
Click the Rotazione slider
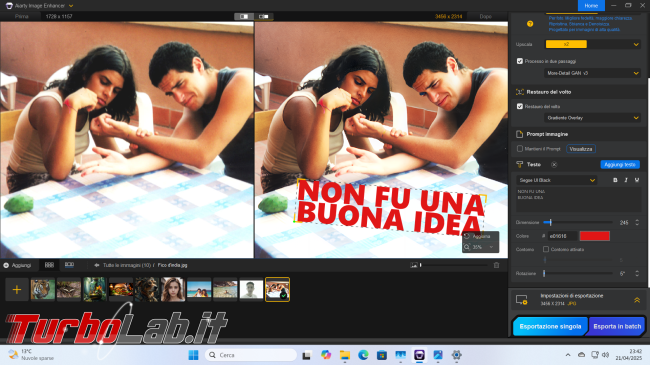tap(578, 274)
